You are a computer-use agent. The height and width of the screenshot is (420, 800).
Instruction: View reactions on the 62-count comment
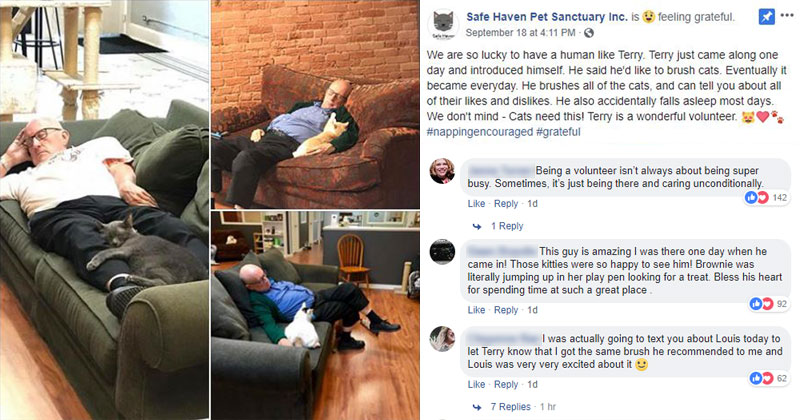tap(768, 378)
